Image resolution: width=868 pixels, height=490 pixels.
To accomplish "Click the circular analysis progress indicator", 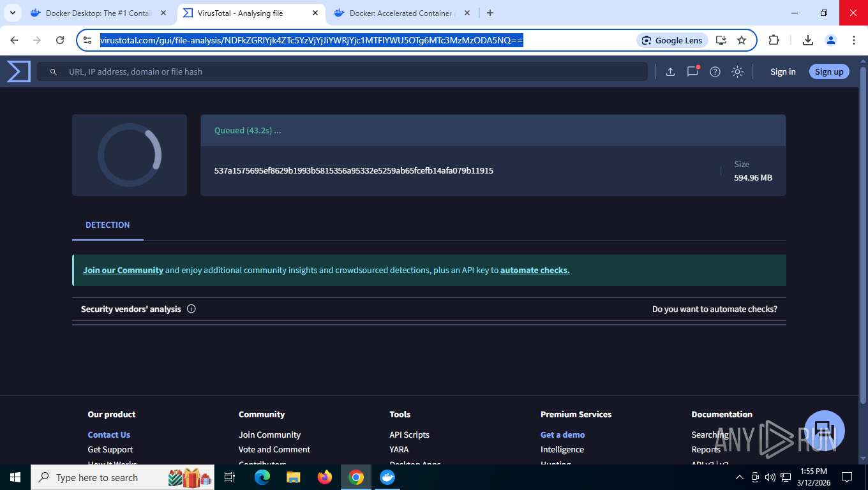I will coord(130,155).
